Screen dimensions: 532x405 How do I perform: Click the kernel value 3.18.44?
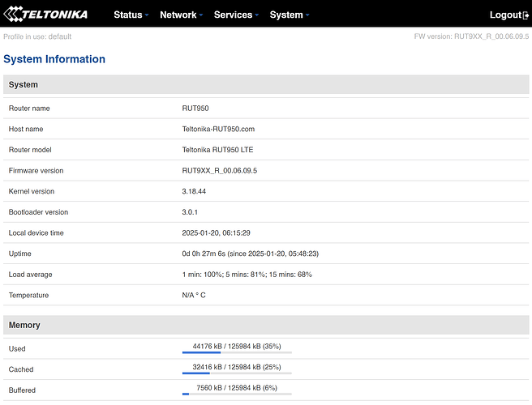click(x=194, y=191)
